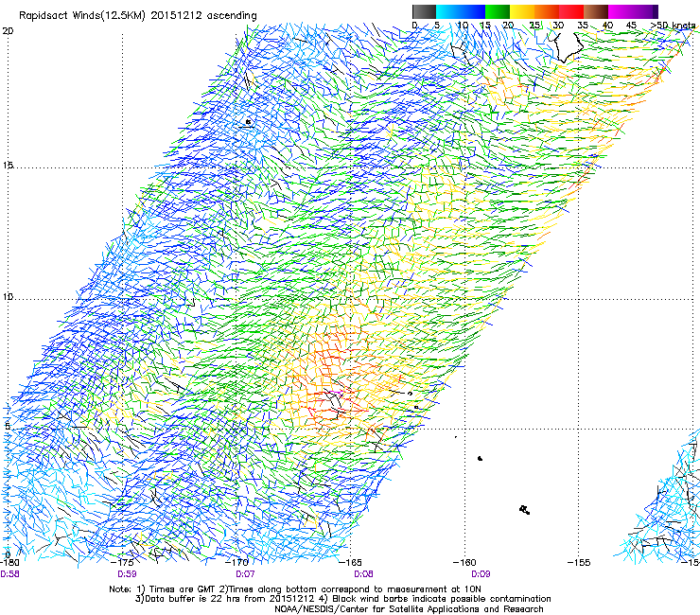Click the '-175' longitude label
Image resolution: width=700 pixels, height=615 pixels.
[122, 562]
